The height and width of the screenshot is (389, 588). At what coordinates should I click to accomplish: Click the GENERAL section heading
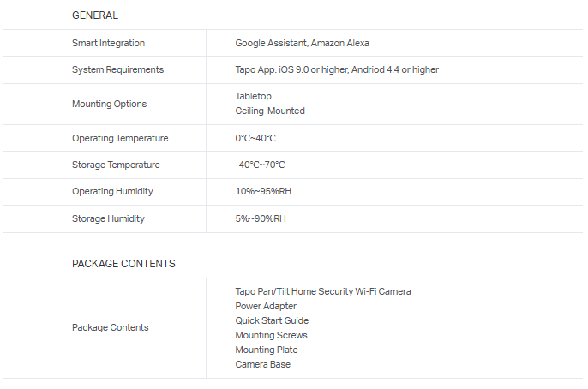tap(95, 15)
